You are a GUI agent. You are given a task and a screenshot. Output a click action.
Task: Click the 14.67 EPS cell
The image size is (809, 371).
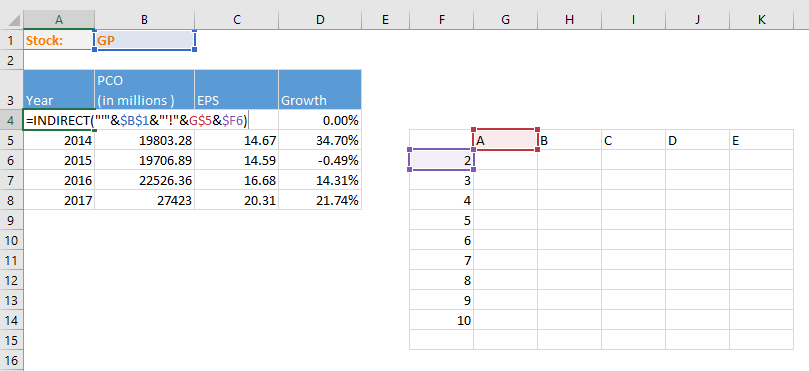click(x=237, y=140)
